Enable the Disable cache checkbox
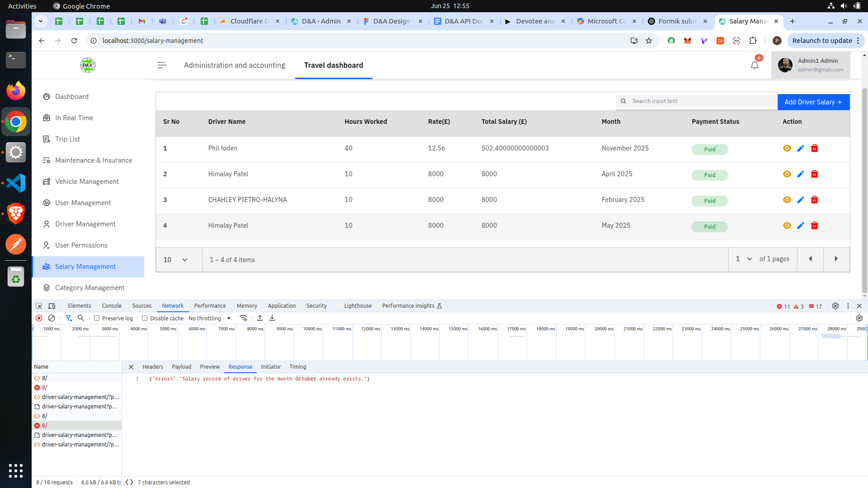The width and height of the screenshot is (868, 488). (145, 318)
